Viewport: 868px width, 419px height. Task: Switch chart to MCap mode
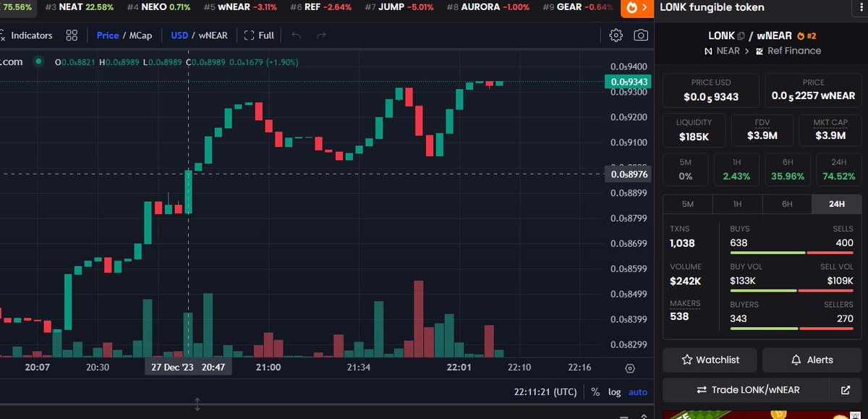(x=142, y=35)
